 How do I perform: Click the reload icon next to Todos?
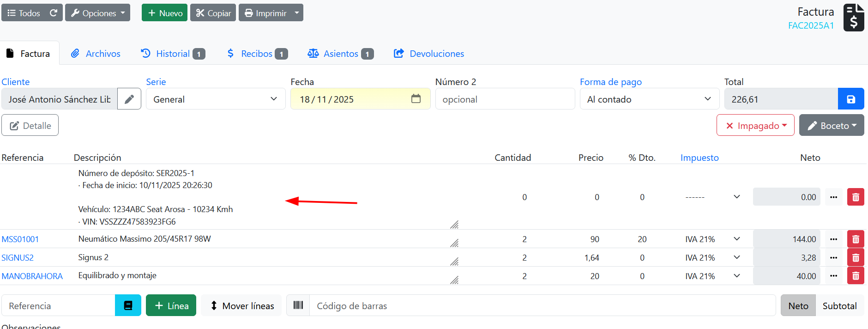(54, 13)
